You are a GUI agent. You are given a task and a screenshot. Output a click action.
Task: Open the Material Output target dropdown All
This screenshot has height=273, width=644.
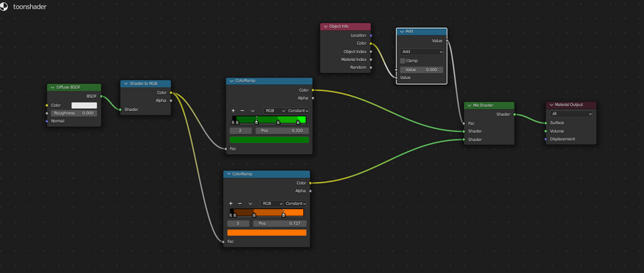[571, 114]
